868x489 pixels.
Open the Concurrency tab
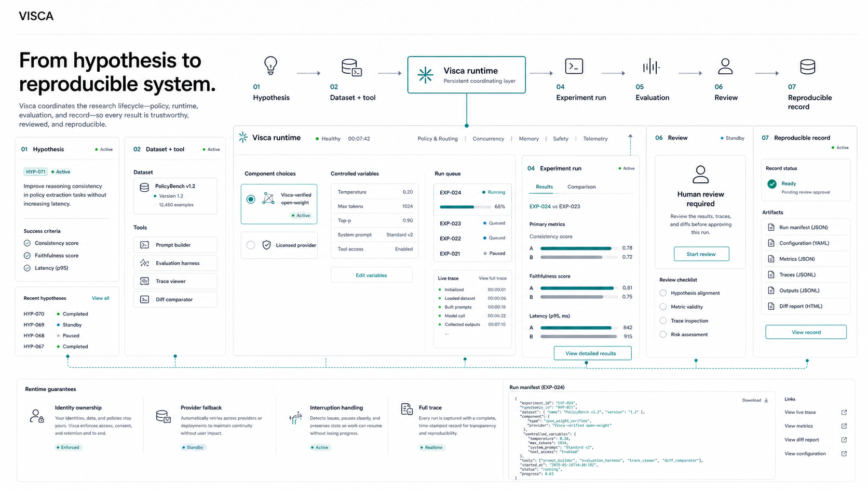pos(488,139)
